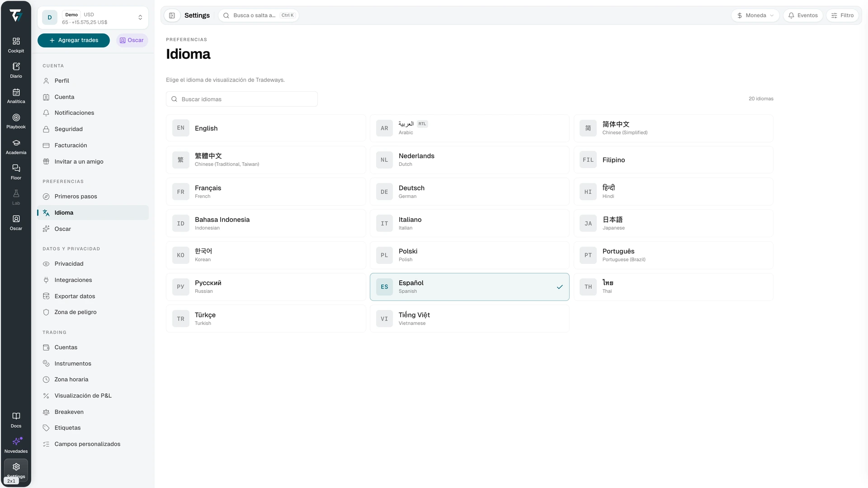Screen dimensions: 868x488
Task: Click the Integraciones plug icon
Action: pos(46,280)
